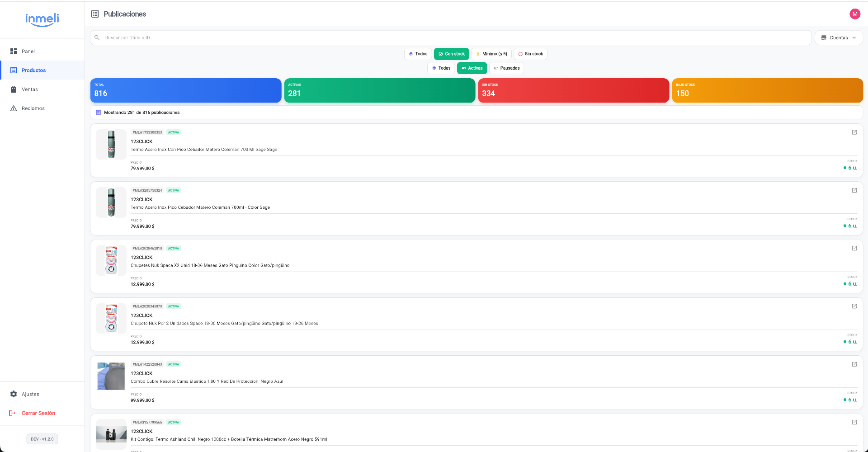This screenshot has height=452, width=868.
Task: Click title 'Termo Acero Inox Con Pico Cebador Matero Coleman 700 Ml Sage Sage'
Action: pyautogui.click(x=204, y=150)
